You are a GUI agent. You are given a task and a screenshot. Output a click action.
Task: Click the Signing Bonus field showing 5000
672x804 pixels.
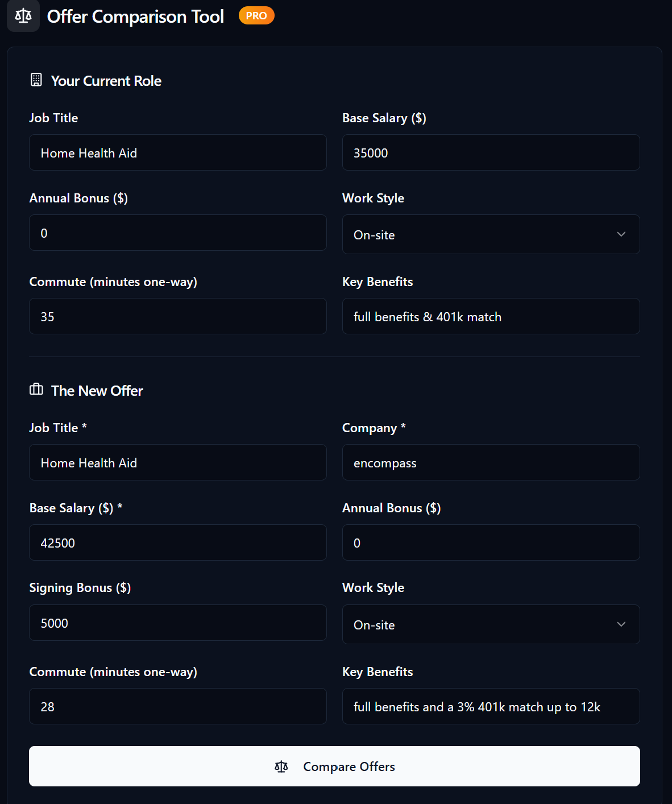click(x=177, y=623)
